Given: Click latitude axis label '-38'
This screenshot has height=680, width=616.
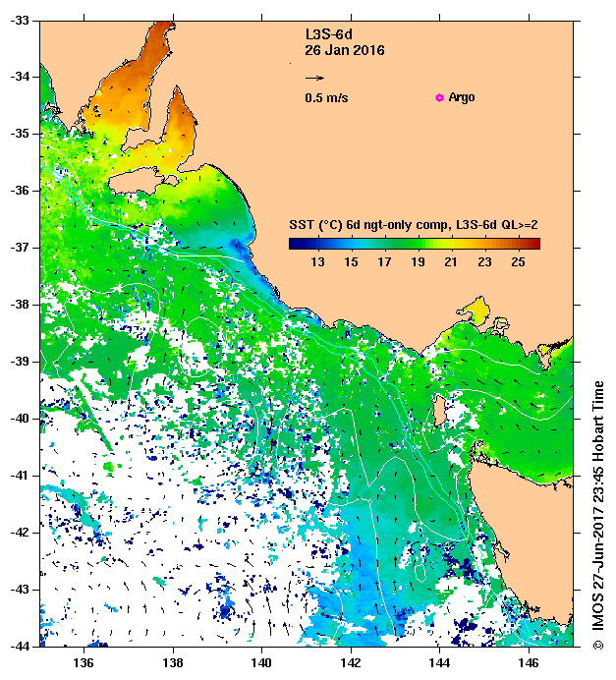Looking at the screenshot, I should [20, 305].
